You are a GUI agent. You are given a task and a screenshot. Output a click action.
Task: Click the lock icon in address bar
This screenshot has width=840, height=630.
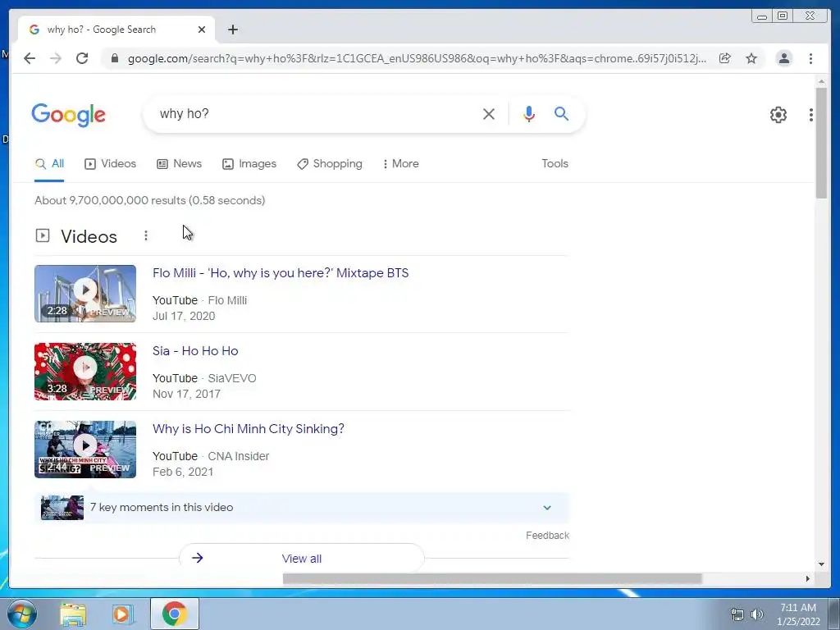click(x=115, y=58)
